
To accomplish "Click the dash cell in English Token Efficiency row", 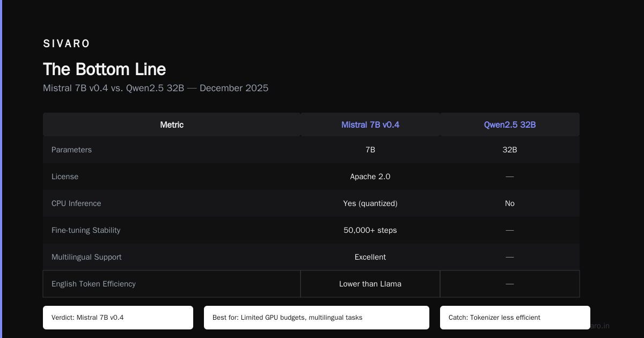I will tap(510, 284).
